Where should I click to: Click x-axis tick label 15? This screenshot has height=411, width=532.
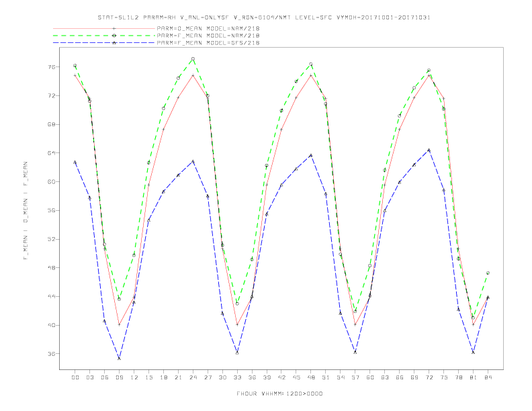[x=148, y=377]
